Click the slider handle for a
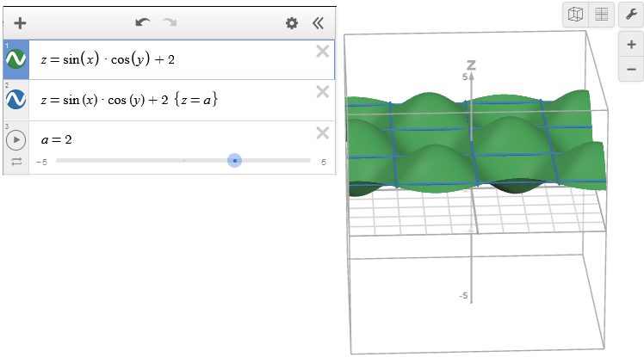 click(x=234, y=161)
